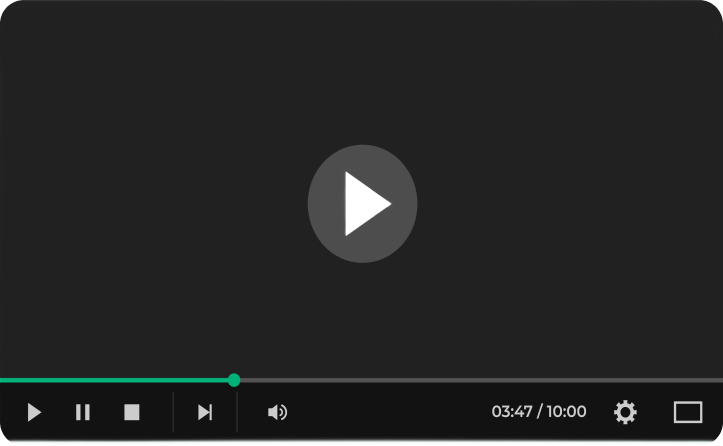
Task: Toggle fullscreen mode on the player
Action: click(688, 412)
